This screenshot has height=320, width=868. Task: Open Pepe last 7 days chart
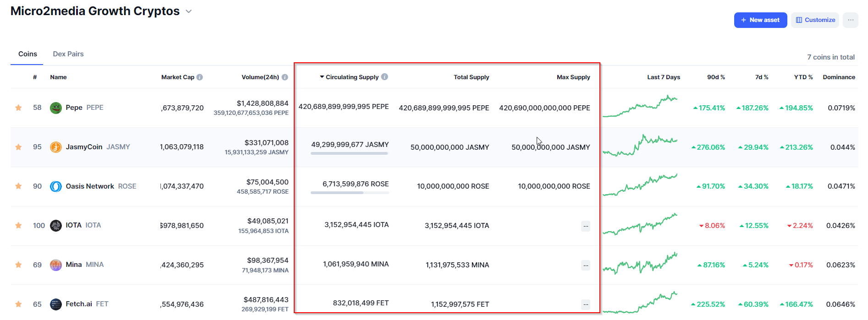point(640,106)
